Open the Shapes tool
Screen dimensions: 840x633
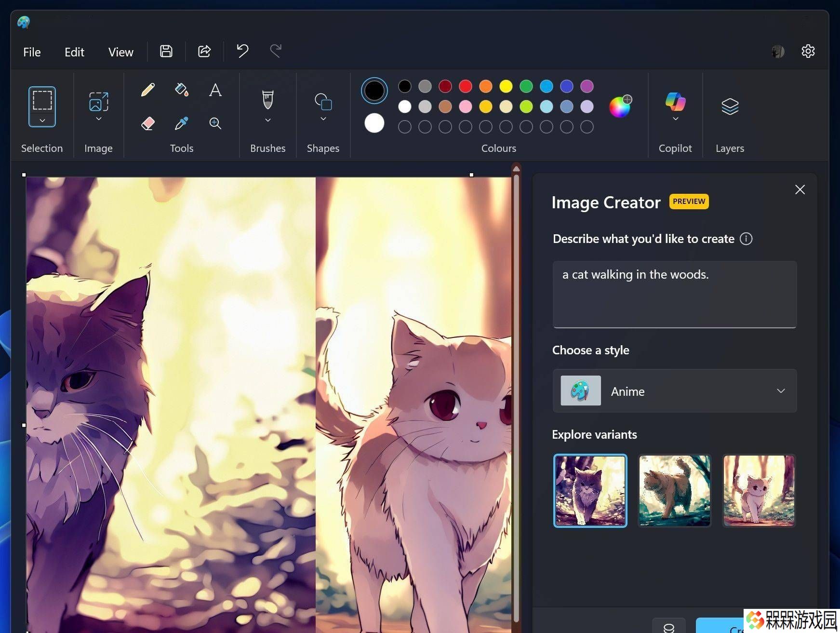pos(323,102)
